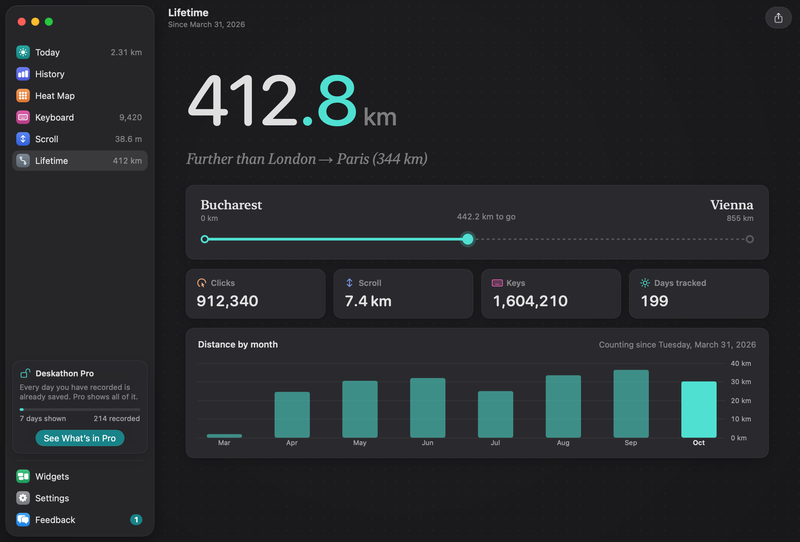Image resolution: width=800 pixels, height=542 pixels.
Task: Select the May bar in chart
Action: (x=360, y=409)
